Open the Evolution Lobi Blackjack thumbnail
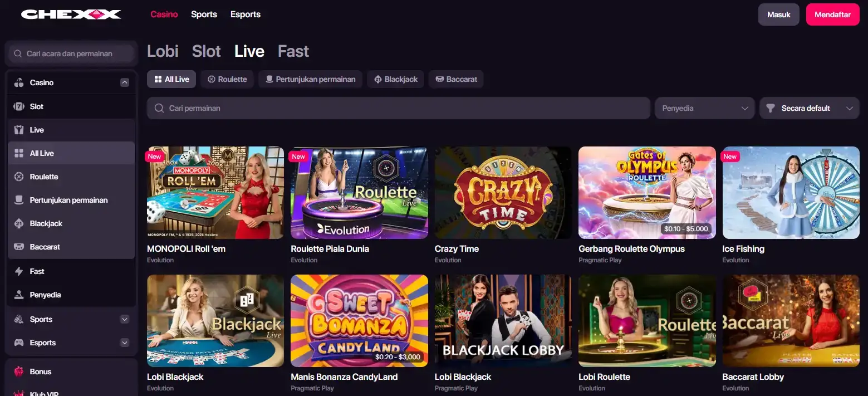This screenshot has height=396, width=868. tap(215, 321)
